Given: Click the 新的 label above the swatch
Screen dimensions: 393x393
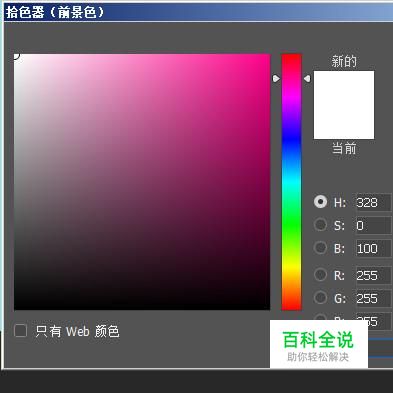Looking at the screenshot, I should coord(344,61).
